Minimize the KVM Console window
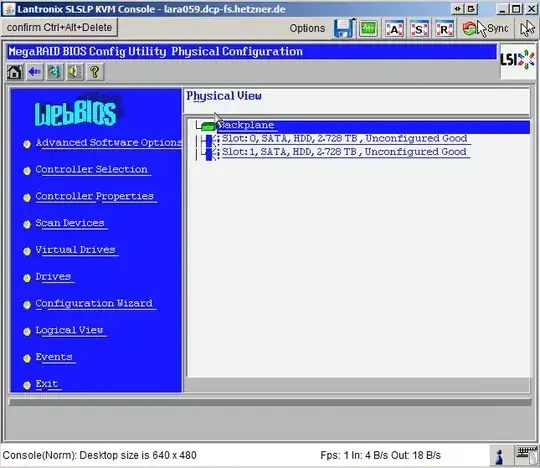Image resolution: width=540 pixels, height=468 pixels. point(502,9)
